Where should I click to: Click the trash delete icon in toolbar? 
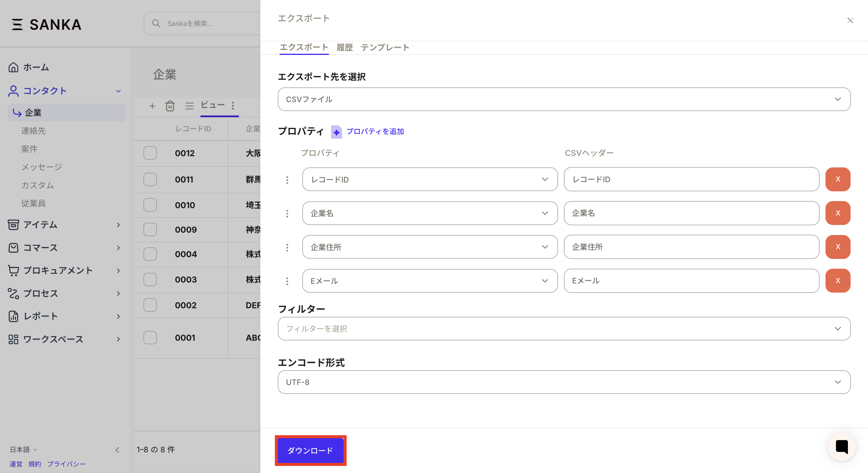(x=170, y=106)
